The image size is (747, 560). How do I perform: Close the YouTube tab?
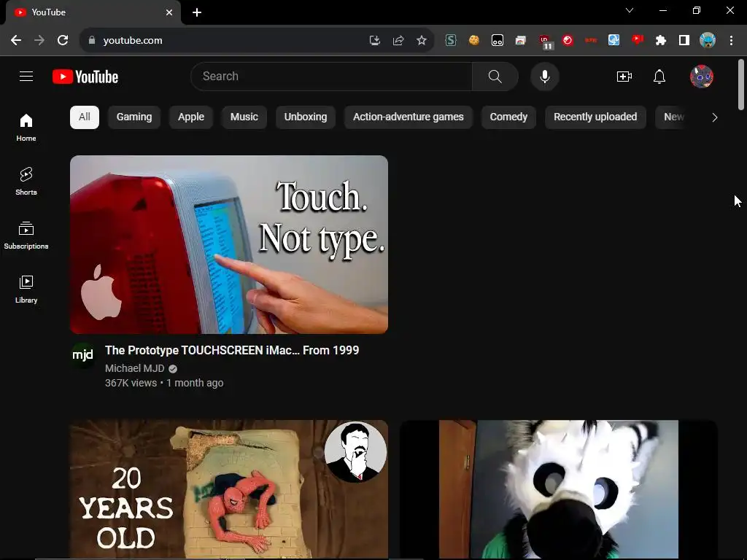point(169,12)
